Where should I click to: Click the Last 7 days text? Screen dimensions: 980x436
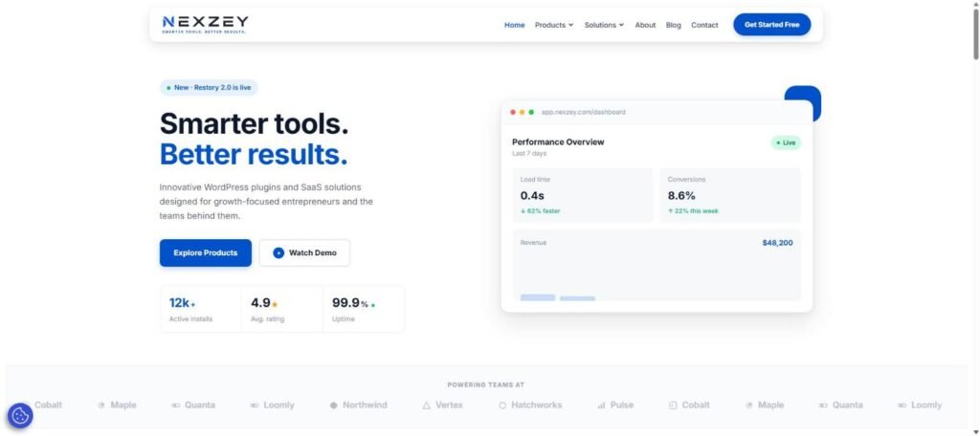point(528,154)
